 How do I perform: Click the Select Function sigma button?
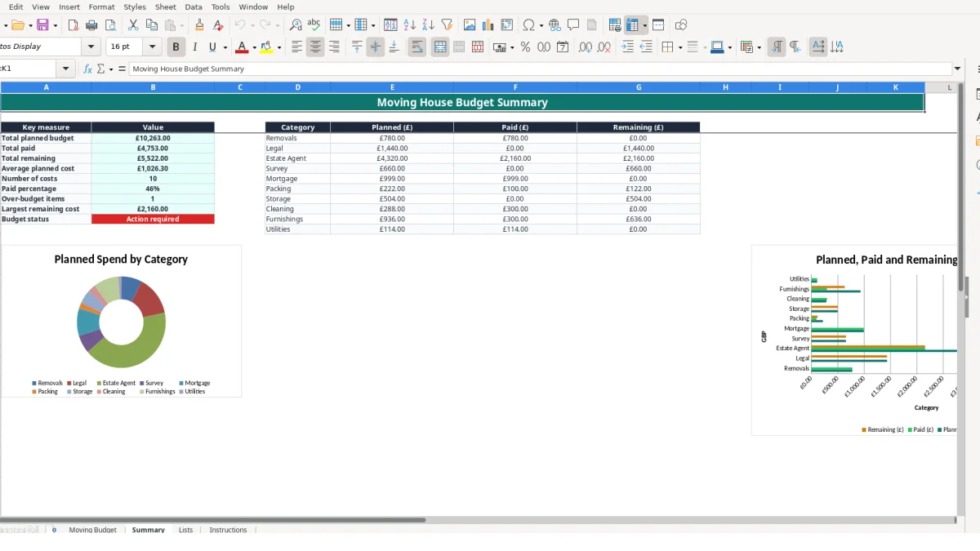[101, 69]
